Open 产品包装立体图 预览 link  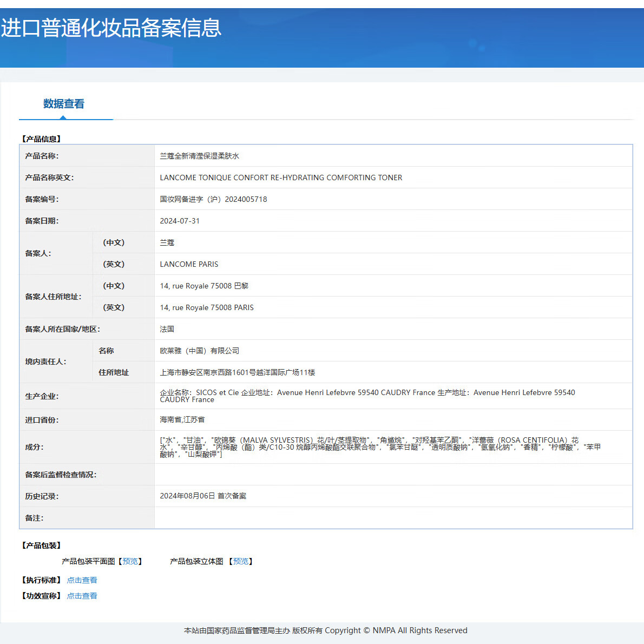[x=241, y=561]
